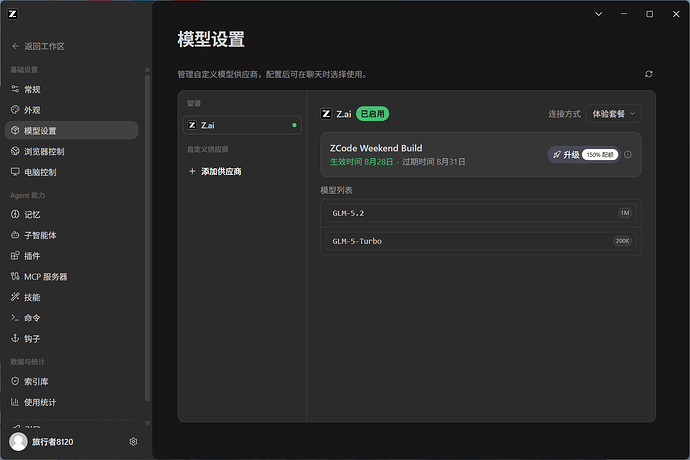Viewport: 690px width, 460px height.
Task: Click the 1M context badge
Action: click(x=625, y=213)
